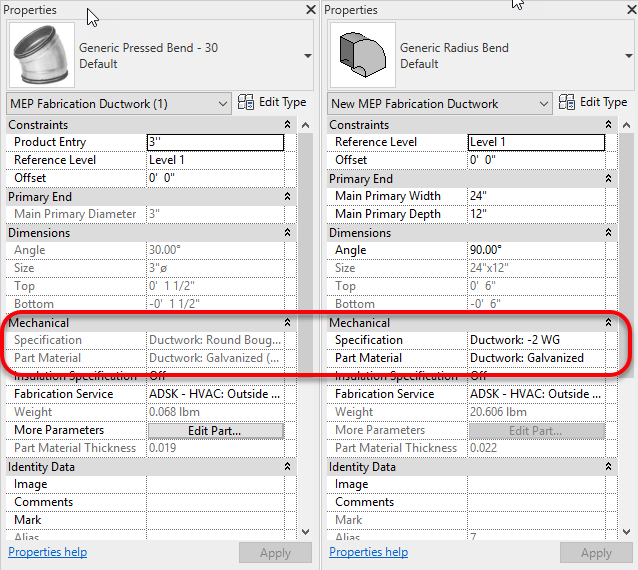Collapse left Identity Data section
Viewport: 638px width, 570px height.
(288, 467)
